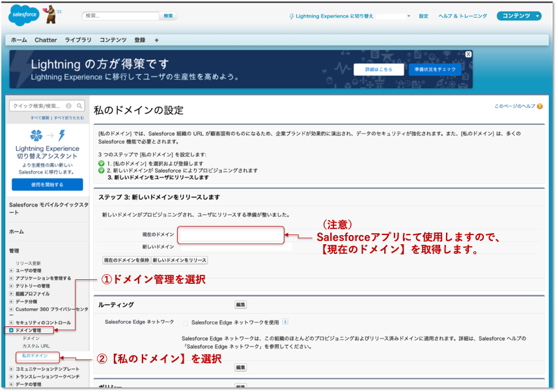
Task: Toggle Salesforce Edge ネットワークを使用 checkbox
Action: click(x=186, y=323)
